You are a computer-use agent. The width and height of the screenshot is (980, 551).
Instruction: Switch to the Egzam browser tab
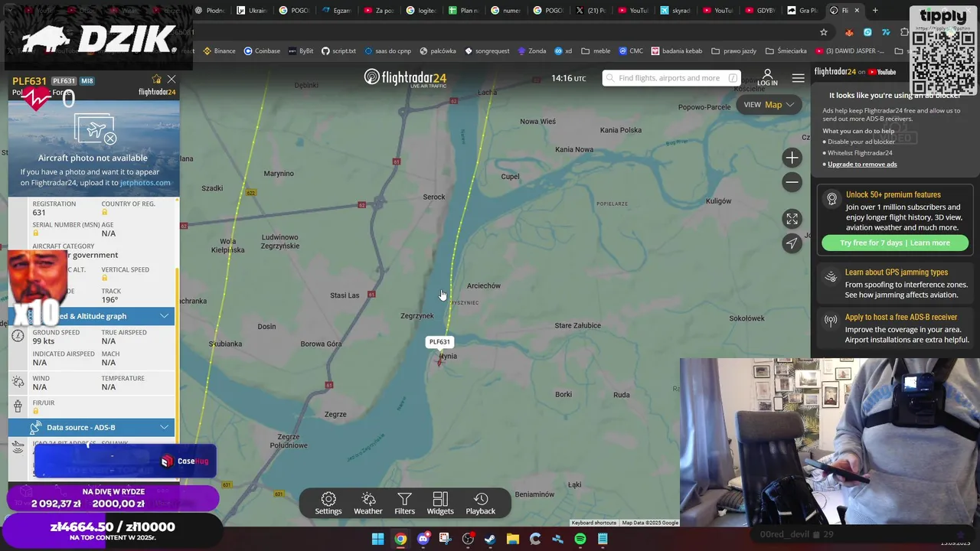click(x=337, y=11)
